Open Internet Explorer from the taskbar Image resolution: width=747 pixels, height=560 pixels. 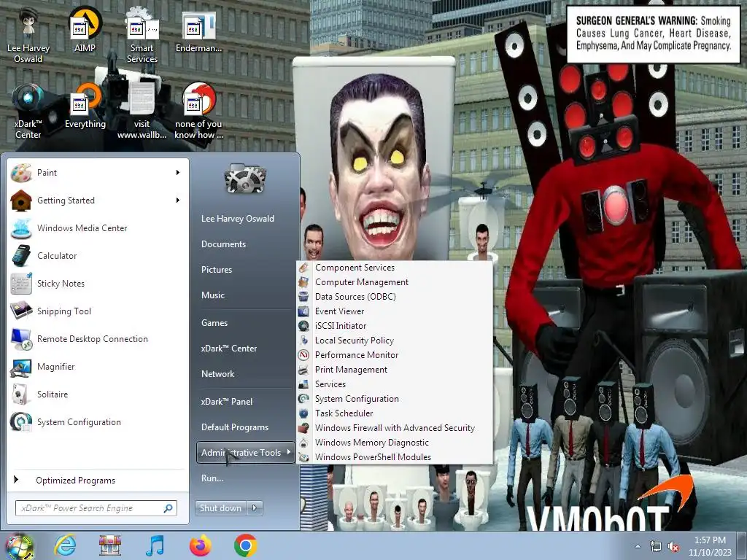(65, 545)
